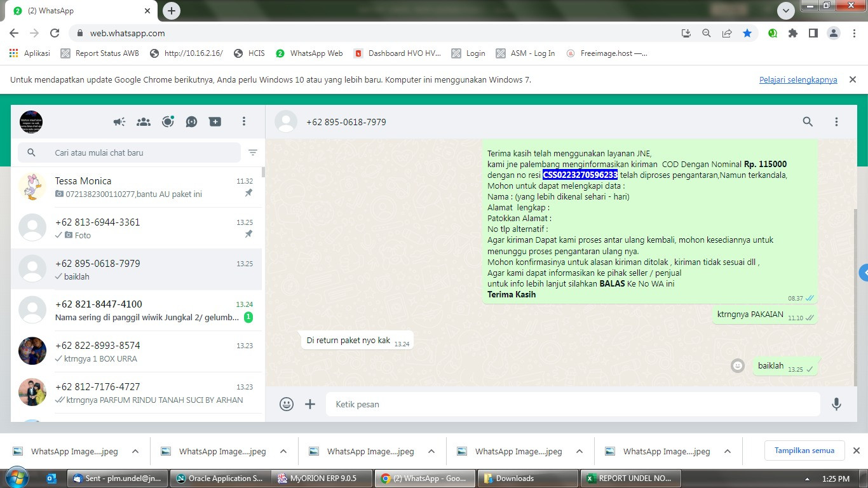The image size is (868, 488).
Task: Click contact name +62 895-0618-7979 in chat header
Action: (346, 122)
